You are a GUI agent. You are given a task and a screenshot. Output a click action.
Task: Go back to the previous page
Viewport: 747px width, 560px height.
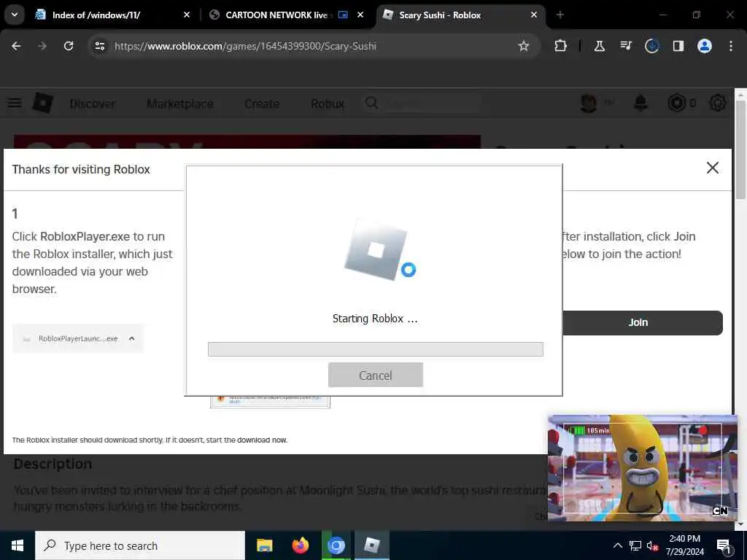tap(16, 46)
